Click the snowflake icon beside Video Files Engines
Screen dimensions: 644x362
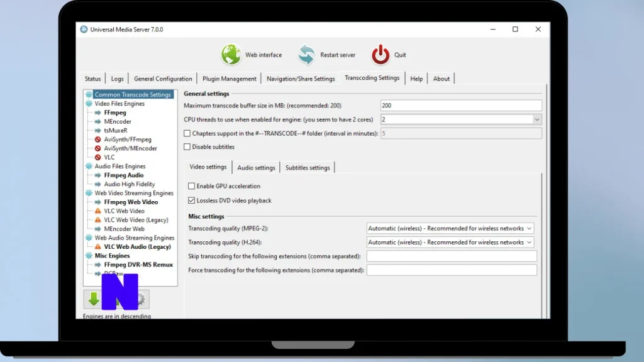point(89,104)
